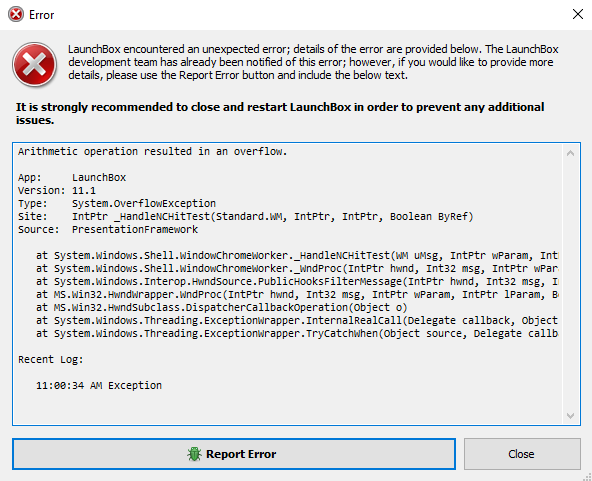Click the "Arithmetic operation resulted in an overflow." line
Viewport: 592px width, 481px height.
coord(153,151)
